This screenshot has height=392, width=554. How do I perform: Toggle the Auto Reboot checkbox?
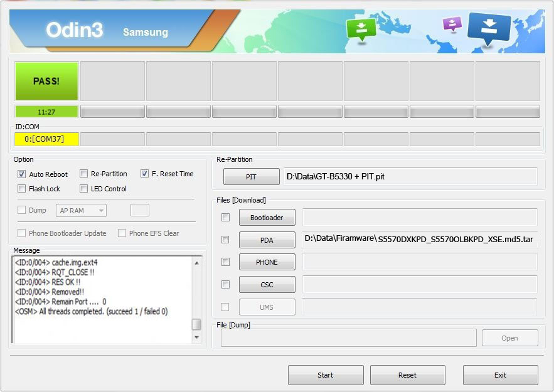[21, 174]
